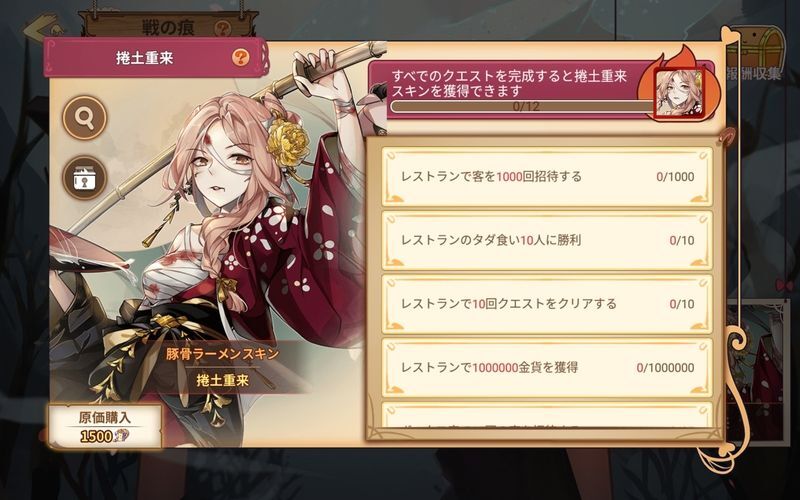This screenshot has height=500, width=800.
Task: Click the help icon next to 戦の痕
Action: click(222, 29)
